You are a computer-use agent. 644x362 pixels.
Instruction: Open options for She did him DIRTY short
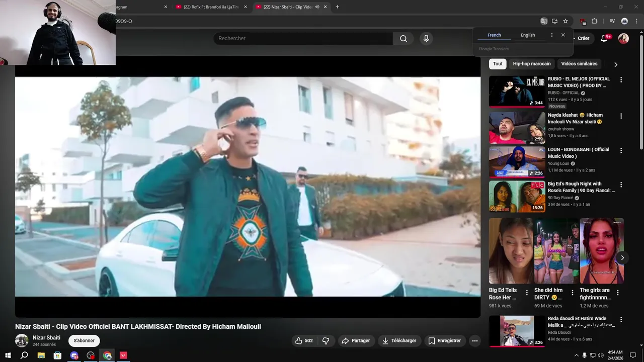[x=573, y=293]
